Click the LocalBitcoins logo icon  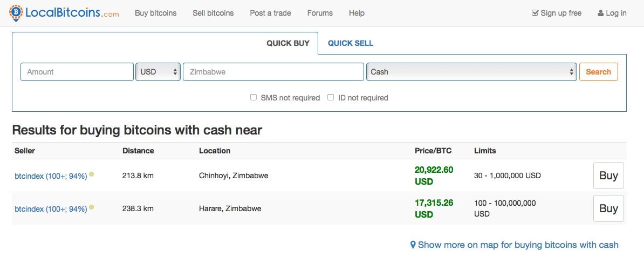click(16, 13)
